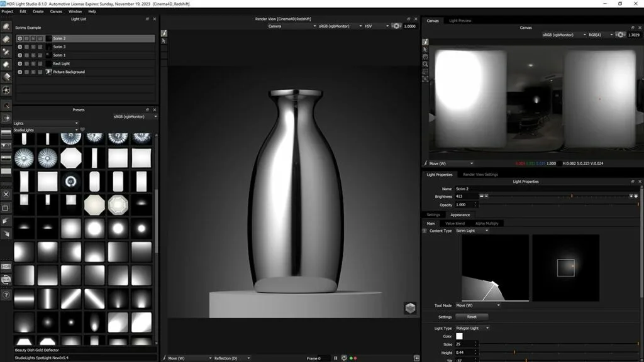Click the Light Properties Name field
This screenshot has height=362, width=644.
547,189
